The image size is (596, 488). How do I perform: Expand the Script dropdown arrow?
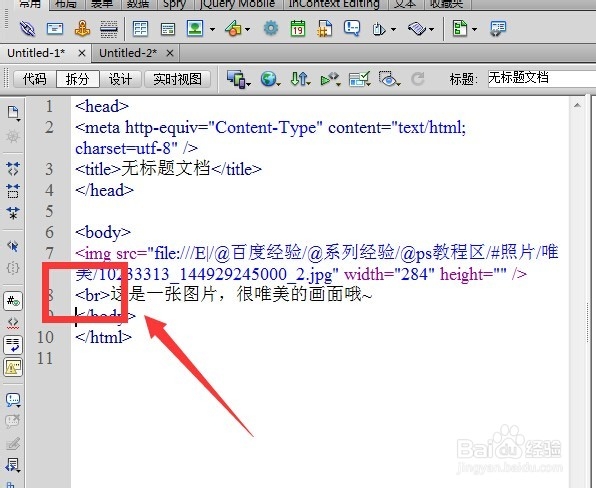tap(431, 29)
